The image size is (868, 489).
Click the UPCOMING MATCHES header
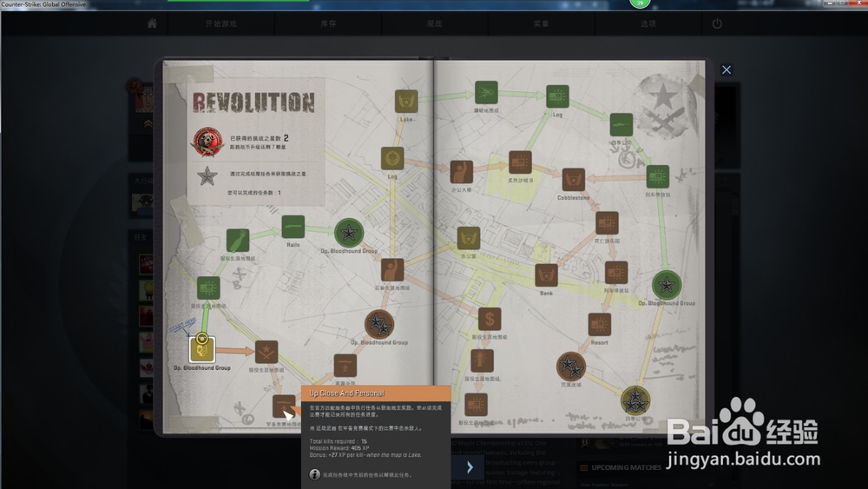point(626,467)
